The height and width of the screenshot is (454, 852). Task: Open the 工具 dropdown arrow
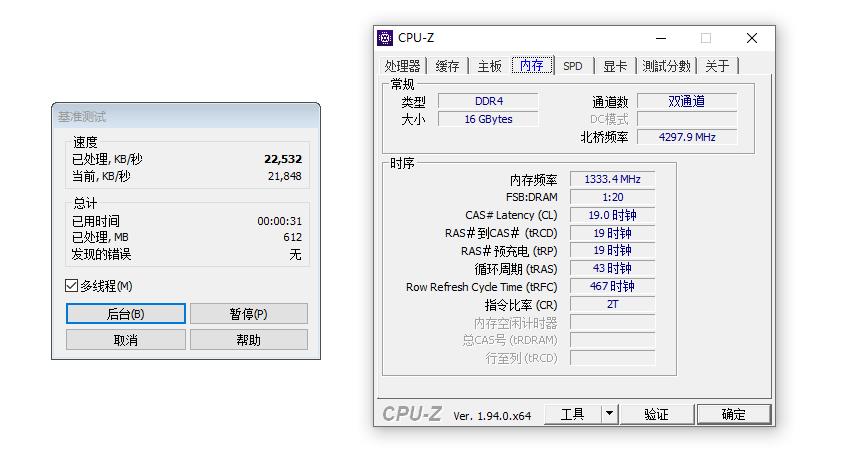click(610, 414)
